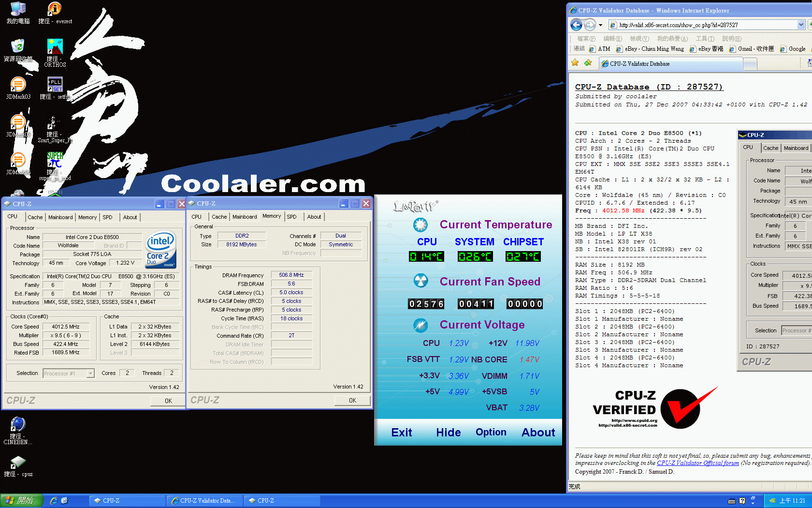Click the taskbar clock showing 上午 11:21
Image resolution: width=812 pixels, height=508 pixels.
point(792,501)
